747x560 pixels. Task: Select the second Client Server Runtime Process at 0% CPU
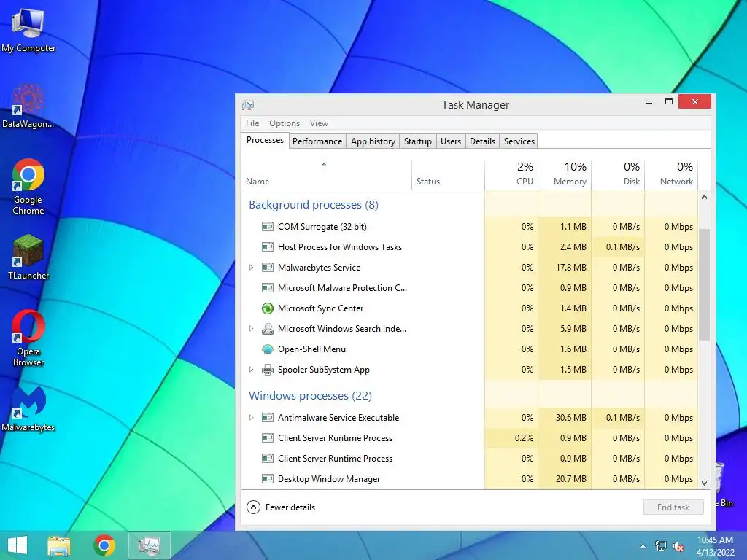click(470, 459)
